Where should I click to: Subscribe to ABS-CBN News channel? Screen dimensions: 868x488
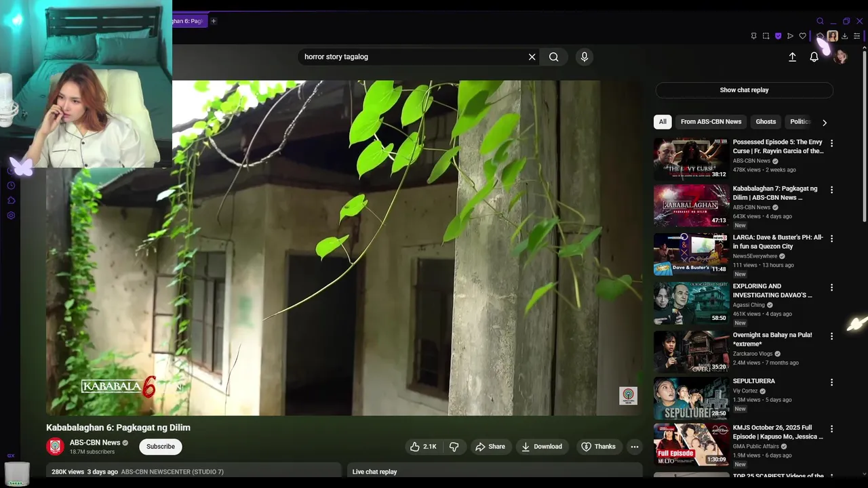click(x=161, y=447)
